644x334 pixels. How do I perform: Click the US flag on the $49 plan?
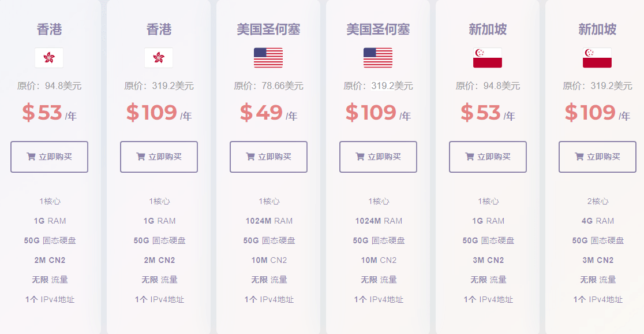[268, 58]
